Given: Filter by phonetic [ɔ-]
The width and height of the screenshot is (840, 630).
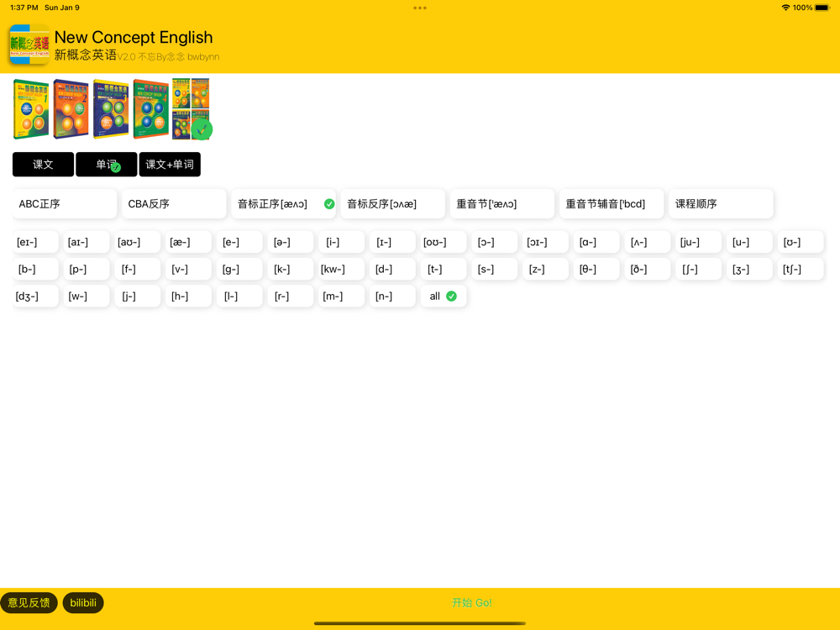Looking at the screenshot, I should pos(495,242).
